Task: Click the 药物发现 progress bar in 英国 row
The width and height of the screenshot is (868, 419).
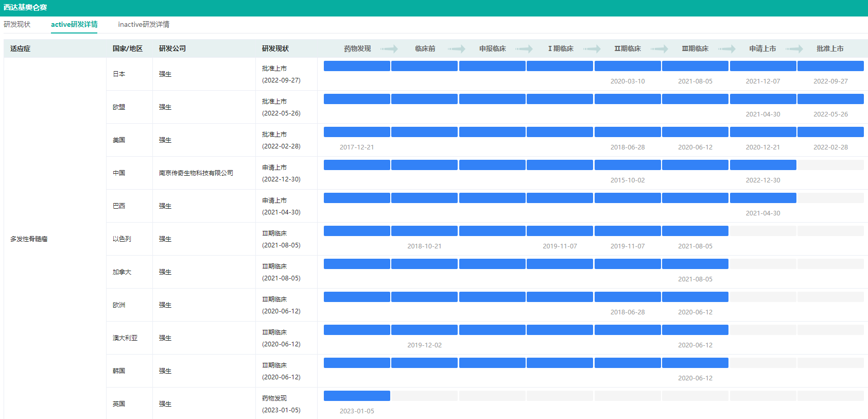Action: tap(357, 396)
